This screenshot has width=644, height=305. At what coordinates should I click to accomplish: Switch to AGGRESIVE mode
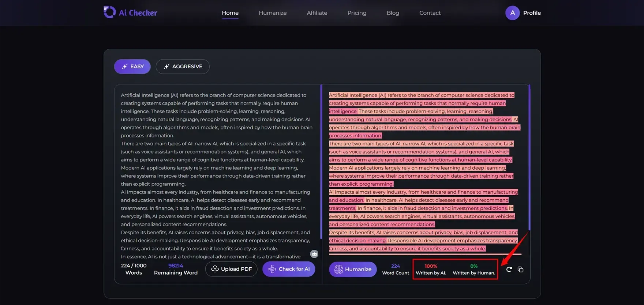[x=183, y=67]
